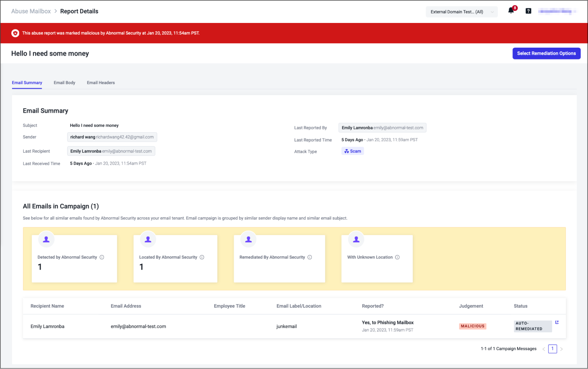Go to previous campaign messages page arrow
This screenshot has height=369, width=588.
tap(544, 349)
